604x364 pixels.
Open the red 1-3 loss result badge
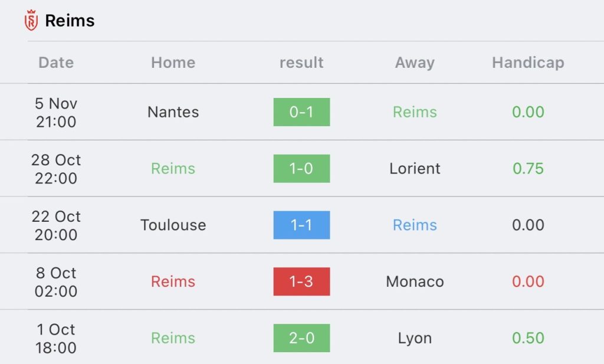[301, 281]
